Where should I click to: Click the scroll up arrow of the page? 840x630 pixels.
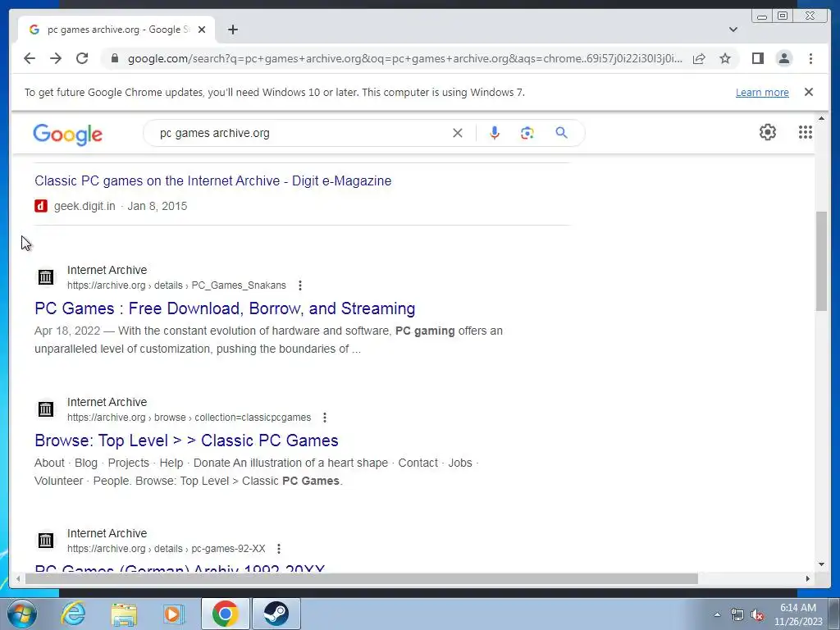coord(821,118)
